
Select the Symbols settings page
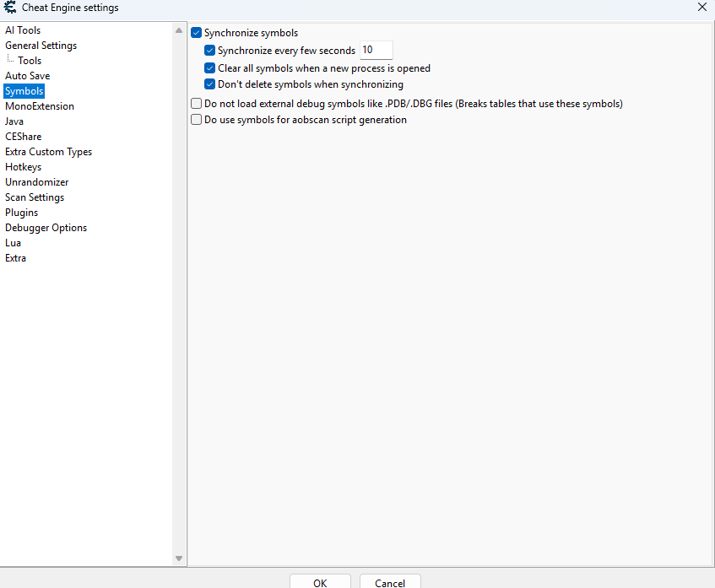click(x=24, y=91)
